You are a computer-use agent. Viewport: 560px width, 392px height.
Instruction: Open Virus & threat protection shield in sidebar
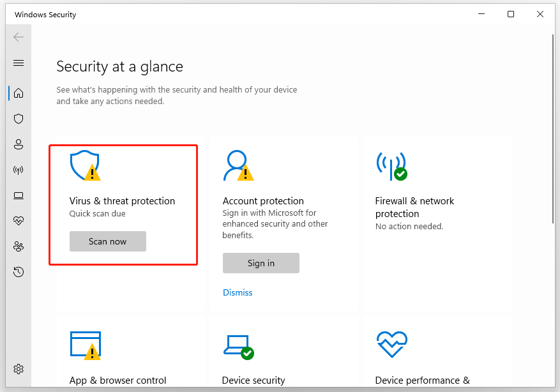click(x=19, y=119)
